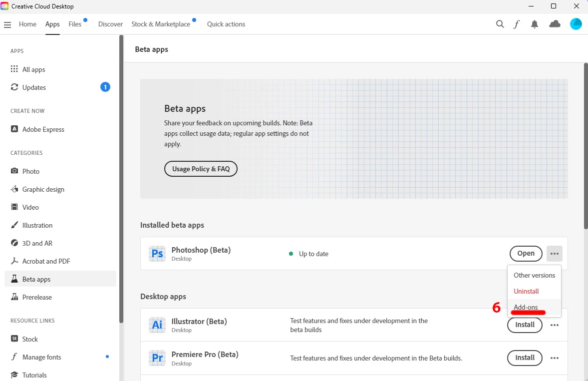The image size is (588, 381).
Task: Open the account profile avatar
Action: coord(576,24)
